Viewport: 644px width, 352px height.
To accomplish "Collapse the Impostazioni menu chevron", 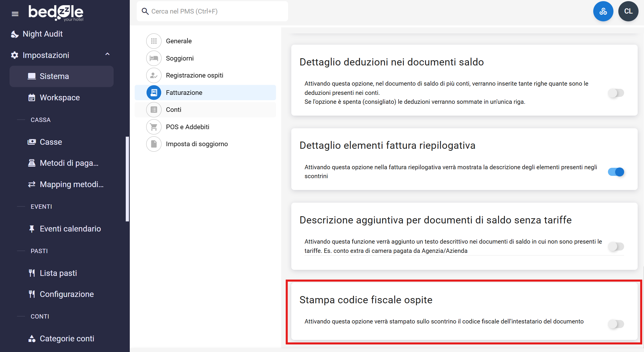I will point(107,54).
